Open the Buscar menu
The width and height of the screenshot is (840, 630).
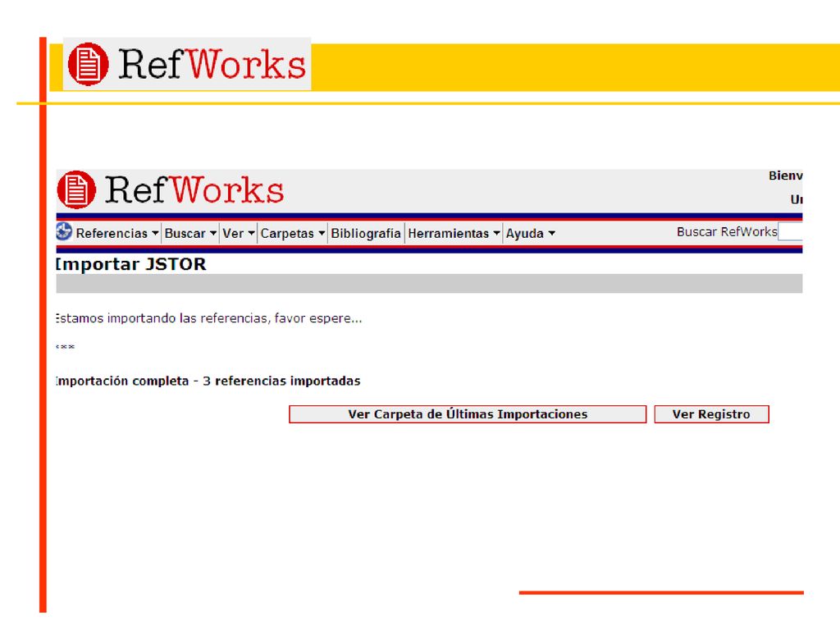[x=190, y=234]
